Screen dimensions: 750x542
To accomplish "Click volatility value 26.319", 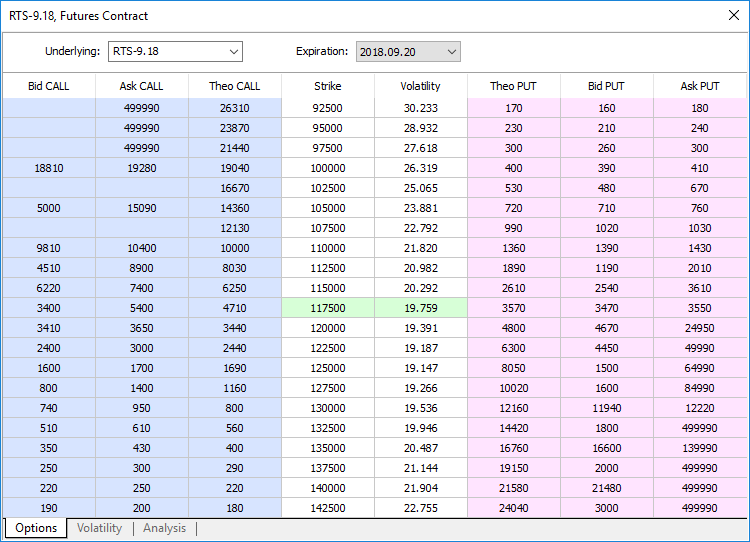I will click(420, 168).
